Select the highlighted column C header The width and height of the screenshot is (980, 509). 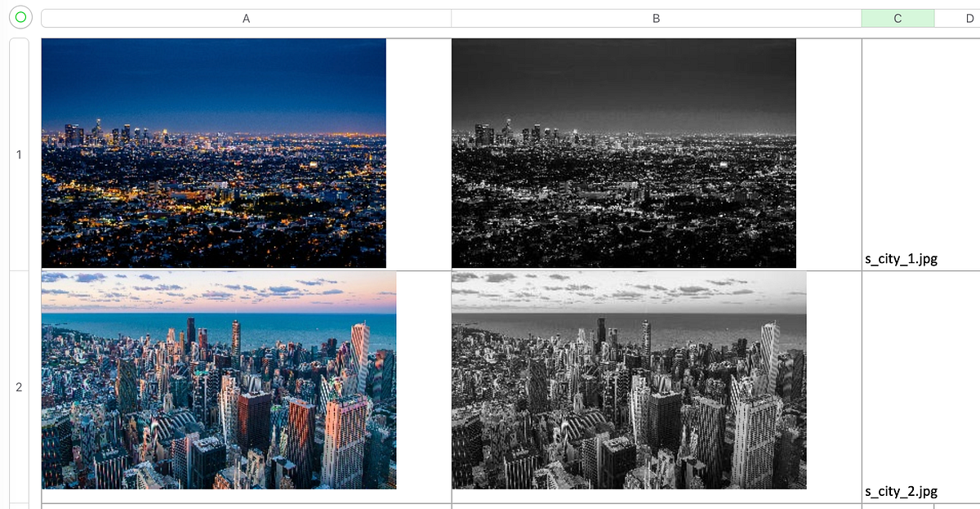(x=898, y=17)
